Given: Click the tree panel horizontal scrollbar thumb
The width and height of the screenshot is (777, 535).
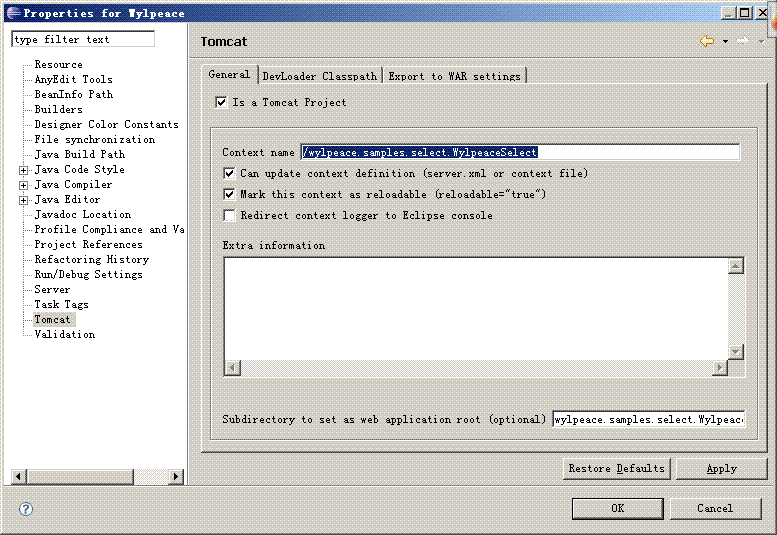Looking at the screenshot, I should [80, 477].
